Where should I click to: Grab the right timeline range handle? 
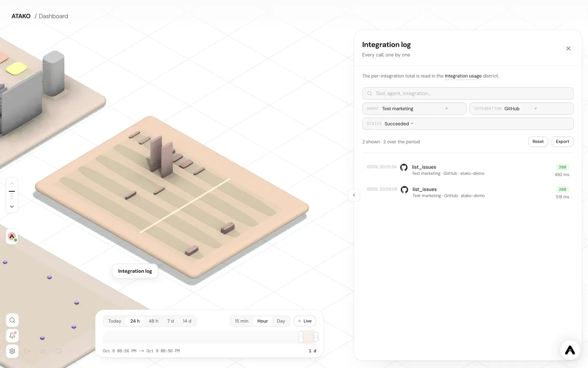(x=316, y=337)
